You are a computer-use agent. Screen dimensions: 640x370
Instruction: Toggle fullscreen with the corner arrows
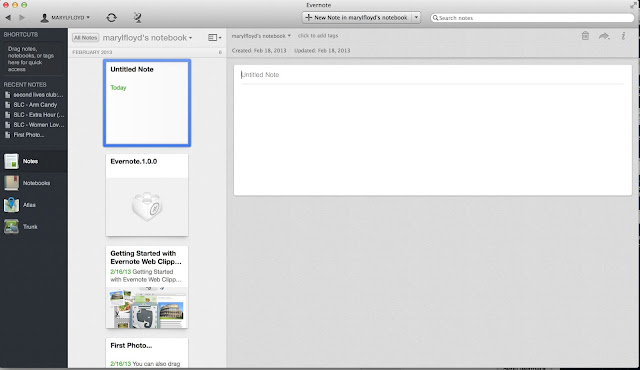633,5
